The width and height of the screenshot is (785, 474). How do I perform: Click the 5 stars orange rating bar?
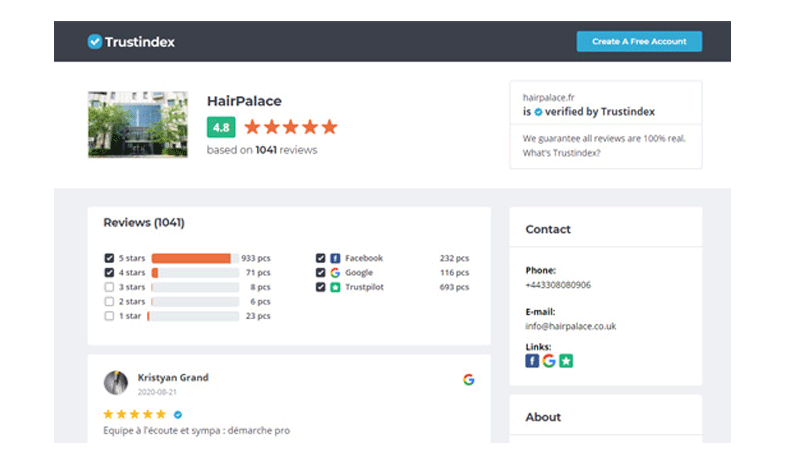point(191,258)
